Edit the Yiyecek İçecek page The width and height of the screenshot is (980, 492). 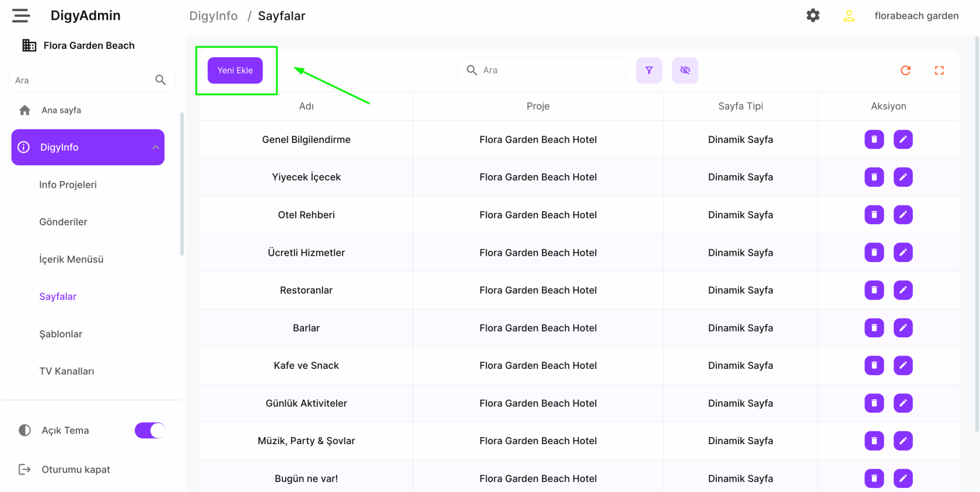pos(903,177)
